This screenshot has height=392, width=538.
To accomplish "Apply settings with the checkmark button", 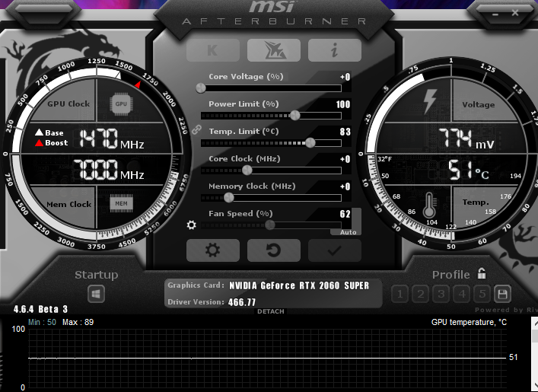I will [335, 250].
